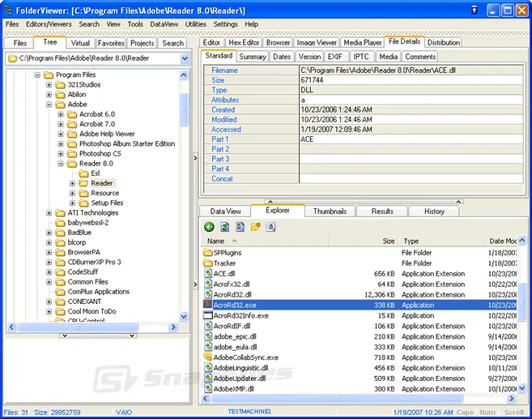Switch to the Distribution tab

tap(444, 42)
